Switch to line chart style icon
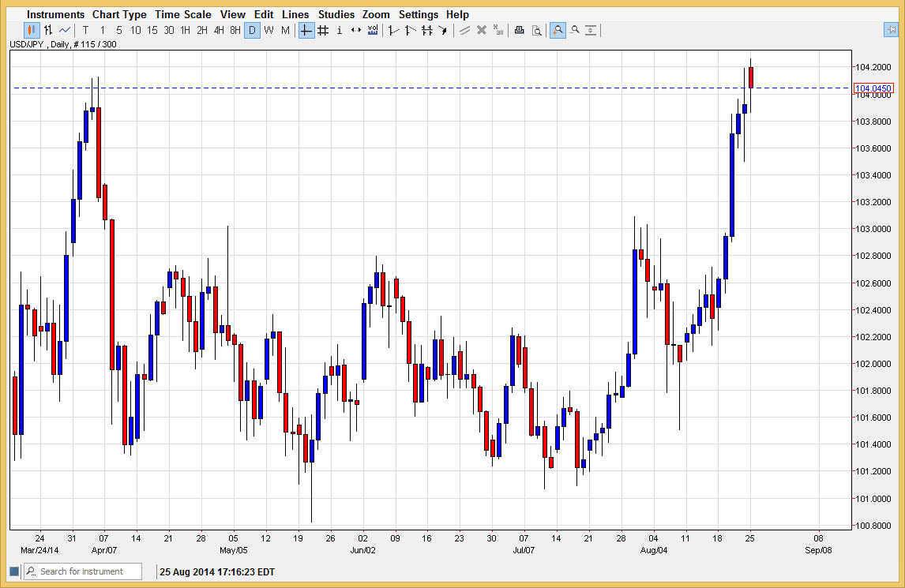 tap(63, 30)
